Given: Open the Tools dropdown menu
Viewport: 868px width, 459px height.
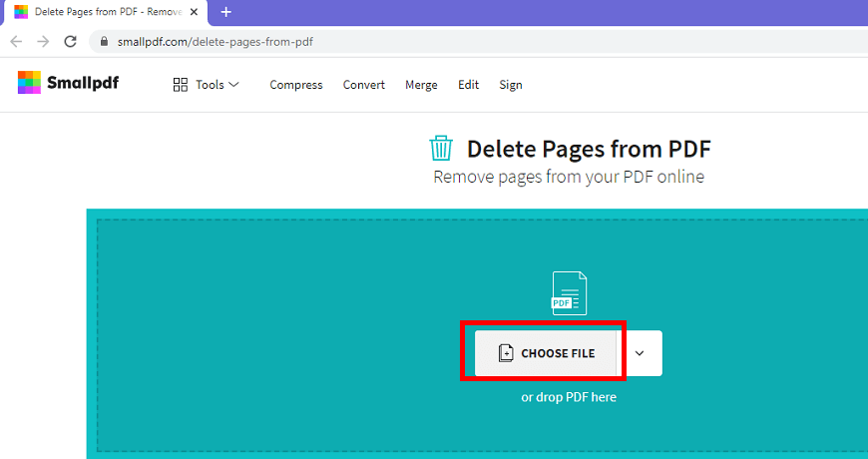Looking at the screenshot, I should (x=207, y=85).
